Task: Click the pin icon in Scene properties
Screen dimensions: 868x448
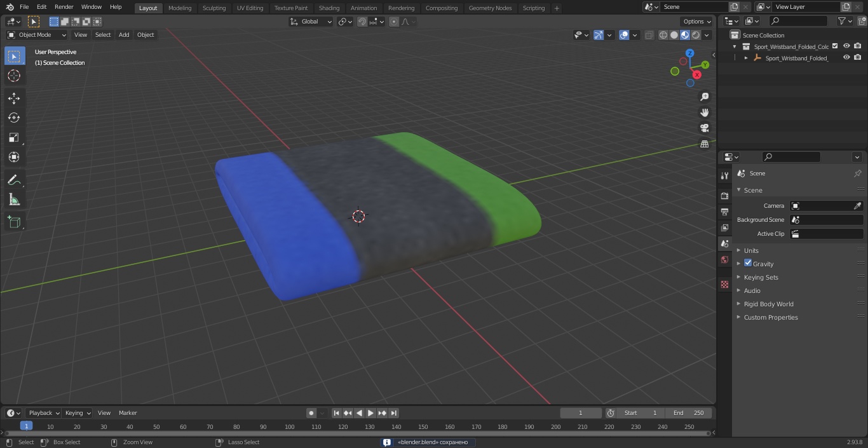Action: [x=857, y=173]
